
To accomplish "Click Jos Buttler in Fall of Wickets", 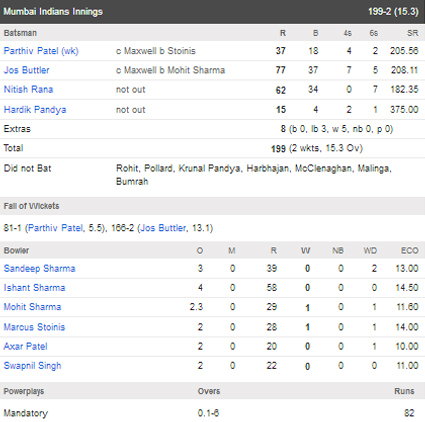I will tap(163, 228).
